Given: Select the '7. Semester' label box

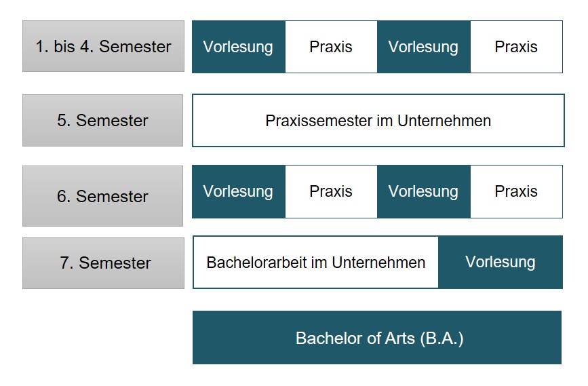Looking at the screenshot, I should coord(103,263).
